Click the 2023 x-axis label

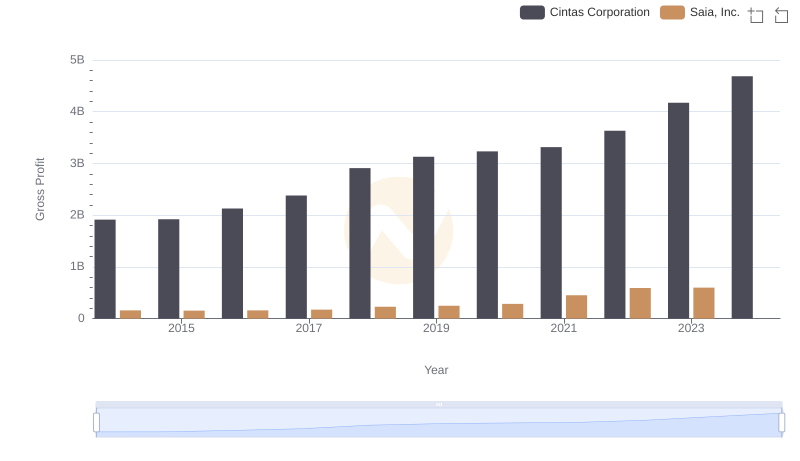691,328
